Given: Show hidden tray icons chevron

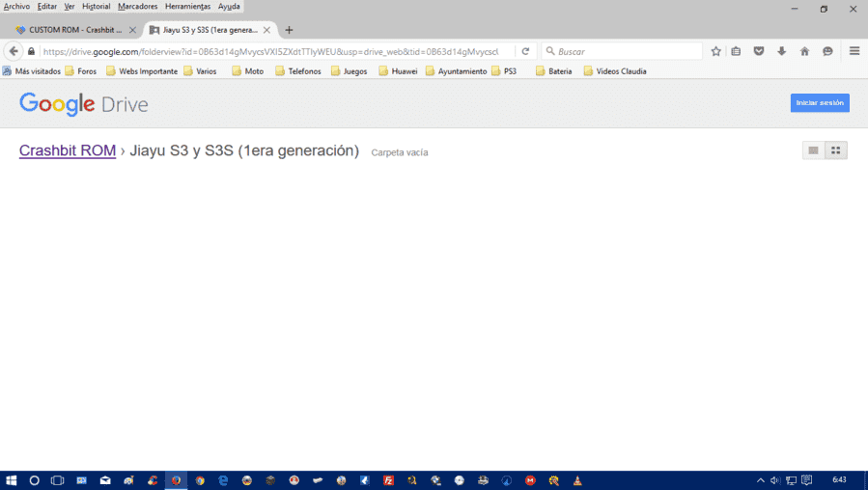Looking at the screenshot, I should (761, 480).
